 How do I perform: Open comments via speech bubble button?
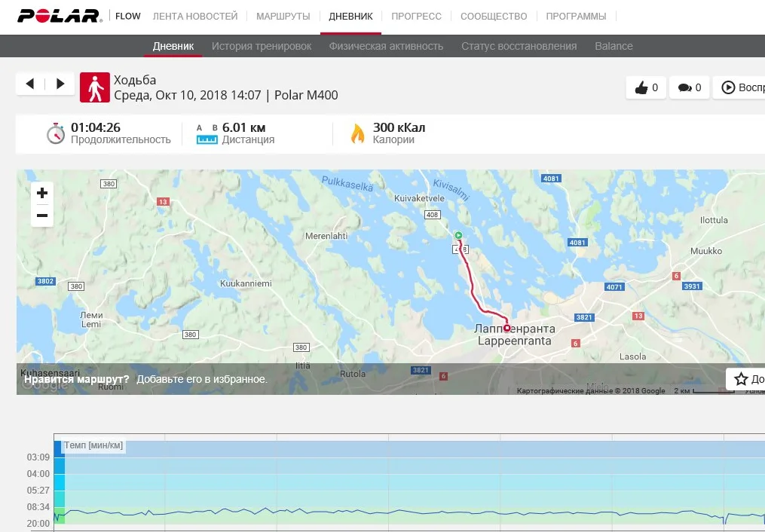click(x=690, y=87)
